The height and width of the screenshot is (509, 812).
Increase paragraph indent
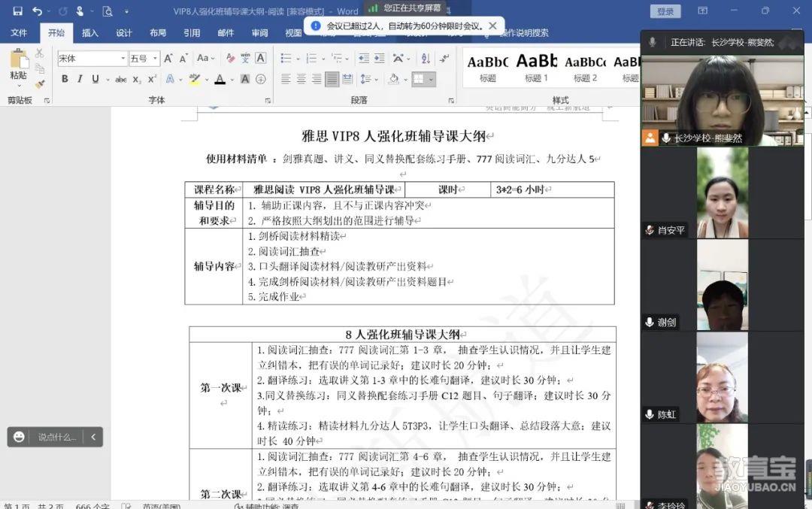(380, 59)
